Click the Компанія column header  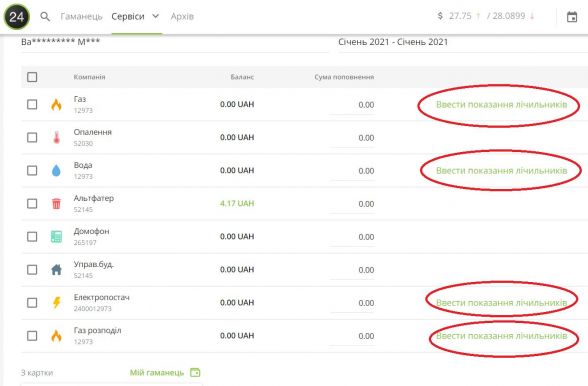[89, 77]
